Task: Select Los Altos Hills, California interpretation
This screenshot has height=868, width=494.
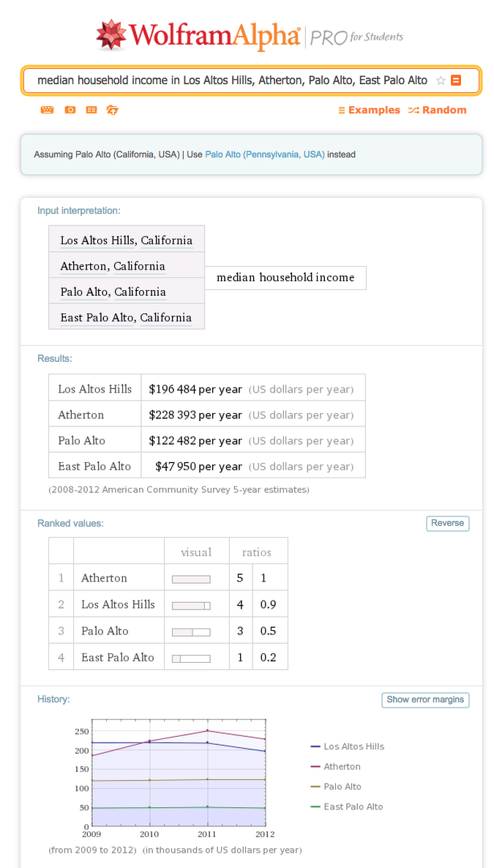Action: tap(127, 240)
